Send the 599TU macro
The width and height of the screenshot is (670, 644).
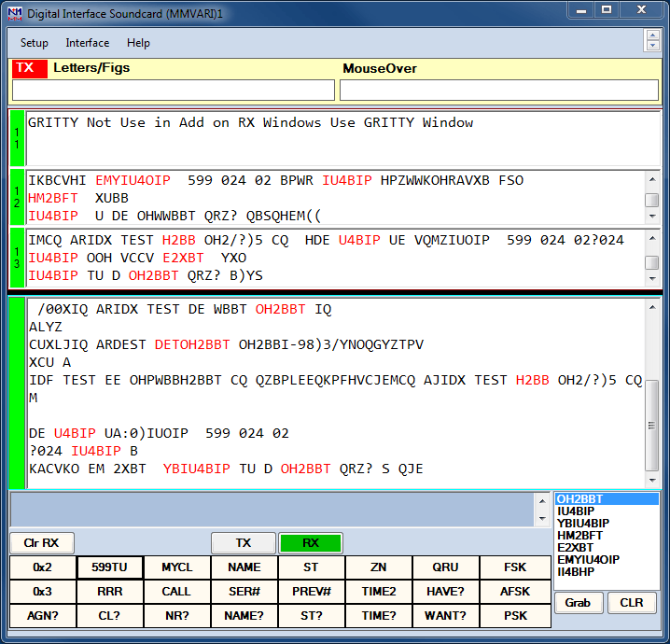[109, 567]
